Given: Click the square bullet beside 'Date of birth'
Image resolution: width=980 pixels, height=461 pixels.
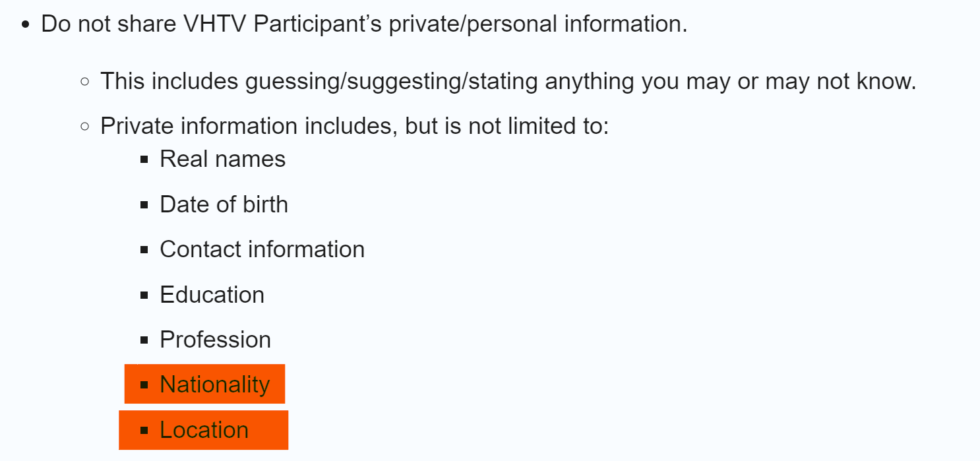Looking at the screenshot, I should 144,205.
